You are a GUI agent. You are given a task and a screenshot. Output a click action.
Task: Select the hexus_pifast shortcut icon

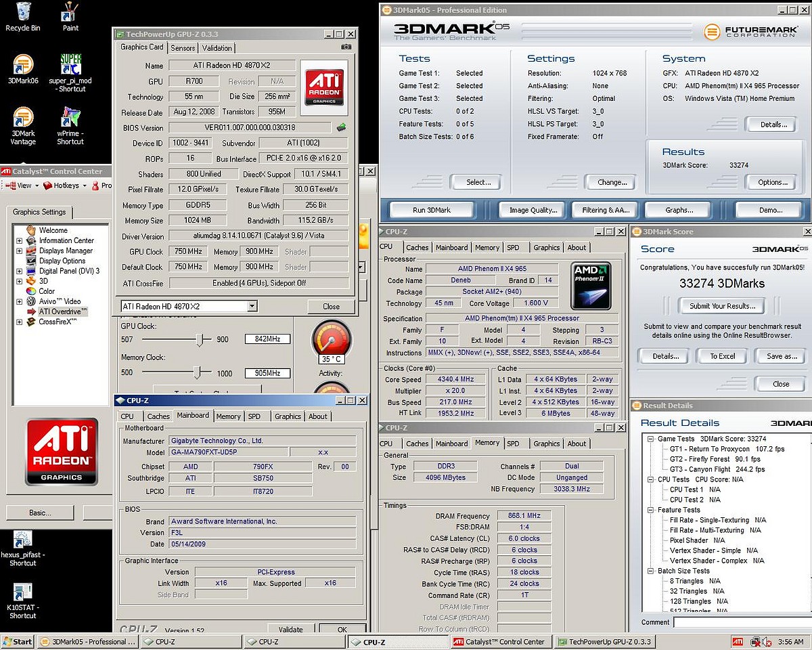[x=23, y=548]
